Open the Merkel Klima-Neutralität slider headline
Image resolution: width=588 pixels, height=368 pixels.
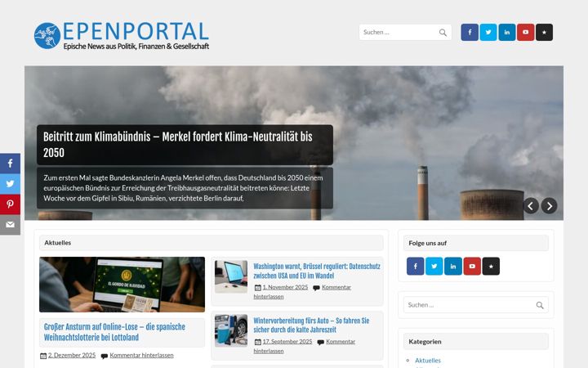(x=178, y=145)
